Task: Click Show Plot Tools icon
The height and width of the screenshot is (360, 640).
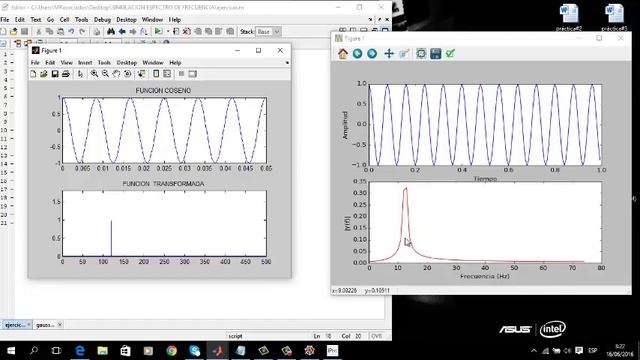Action: point(192,74)
